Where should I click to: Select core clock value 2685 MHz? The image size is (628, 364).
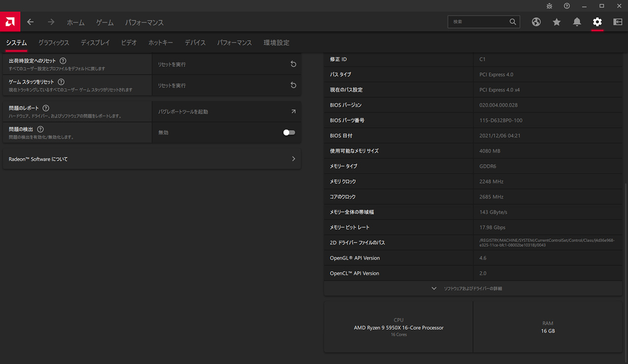(492, 197)
